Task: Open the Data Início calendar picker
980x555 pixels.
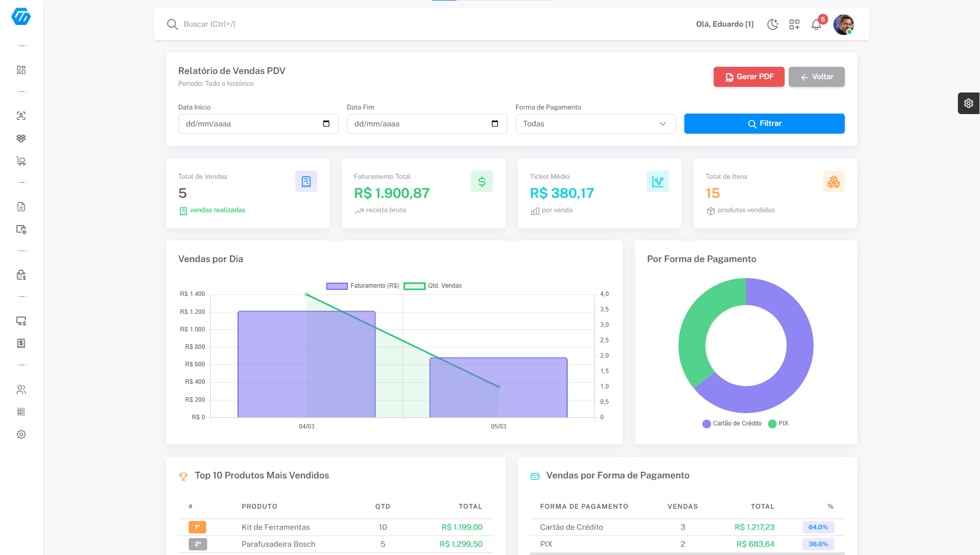Action: (326, 124)
